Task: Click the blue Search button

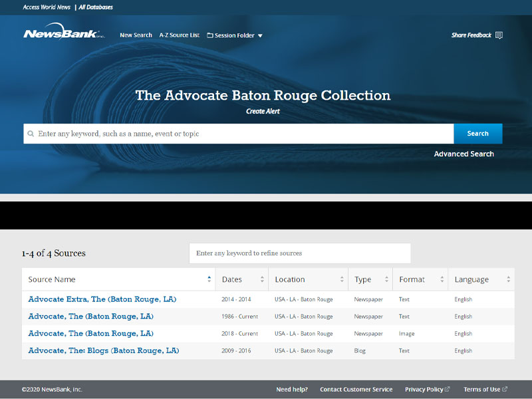Action: coord(478,134)
